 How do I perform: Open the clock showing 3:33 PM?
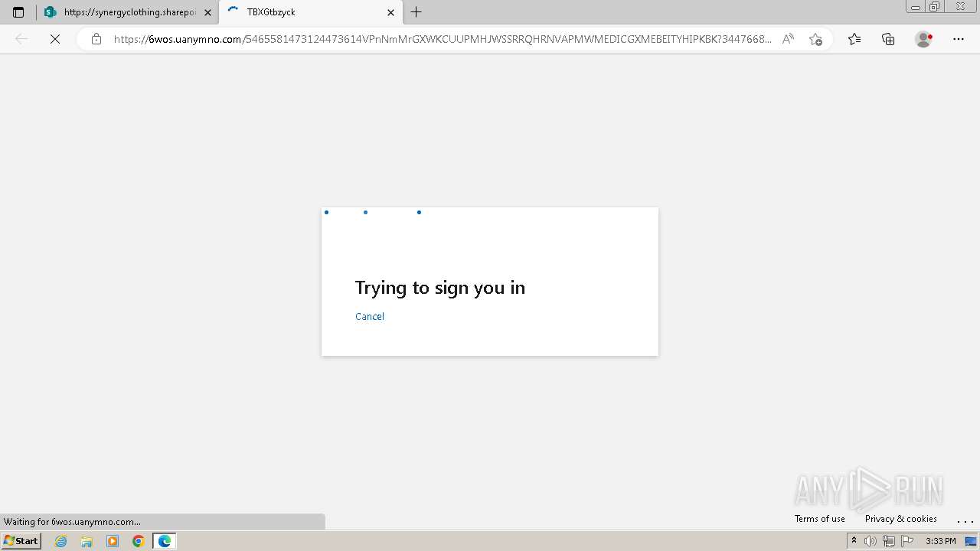coord(940,541)
